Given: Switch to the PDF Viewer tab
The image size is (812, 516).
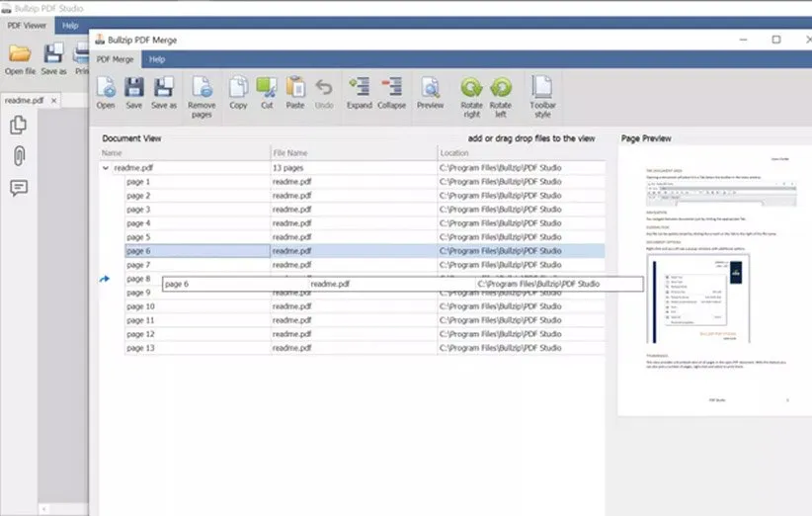Looking at the screenshot, I should pyautogui.click(x=27, y=25).
